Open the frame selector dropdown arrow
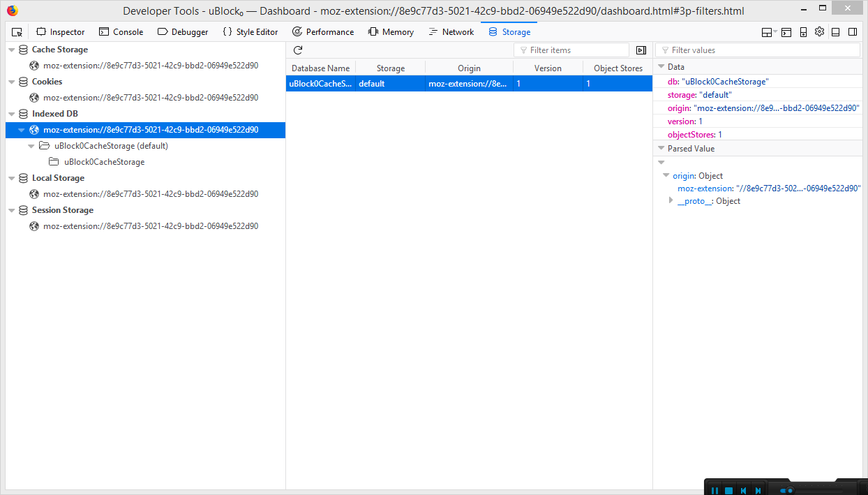The width and height of the screenshot is (868, 495). pyautogui.click(x=775, y=32)
